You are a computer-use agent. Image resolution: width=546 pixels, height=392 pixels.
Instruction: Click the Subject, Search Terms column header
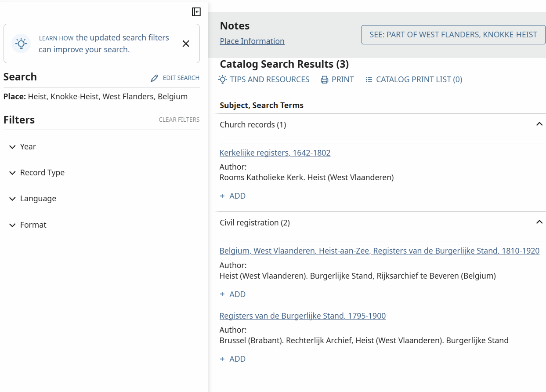pos(262,105)
